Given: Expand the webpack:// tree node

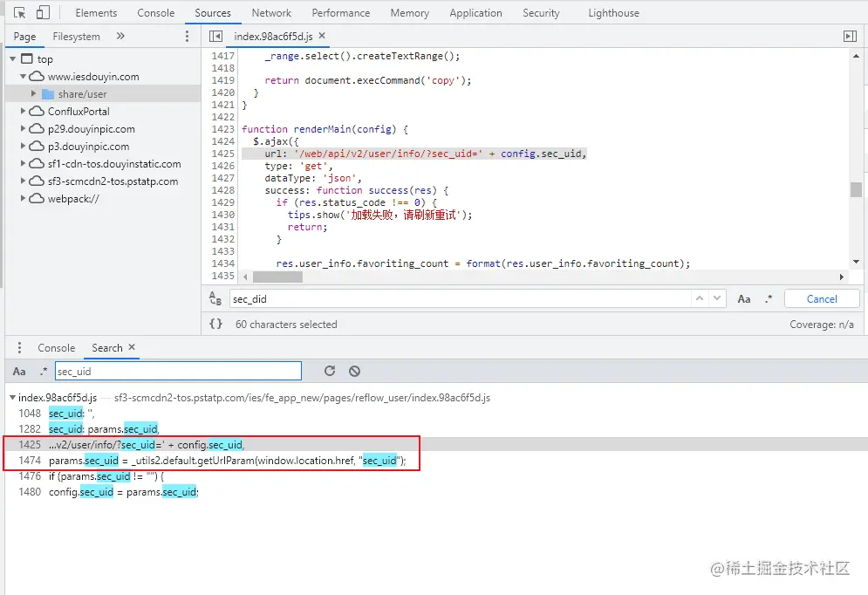Looking at the screenshot, I should (23, 198).
